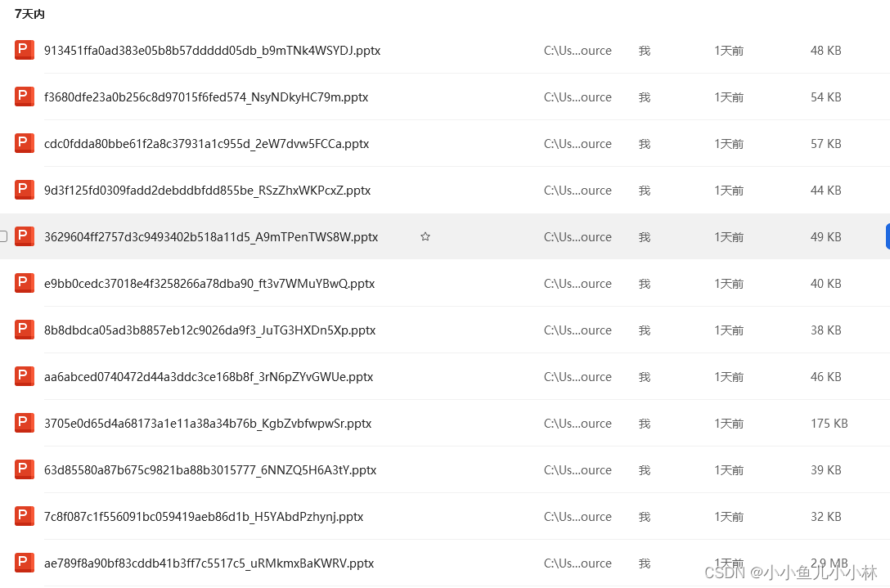
Task: Click PowerPoint icon beside cdc0fdda80bbe61f file
Action: 25,143
